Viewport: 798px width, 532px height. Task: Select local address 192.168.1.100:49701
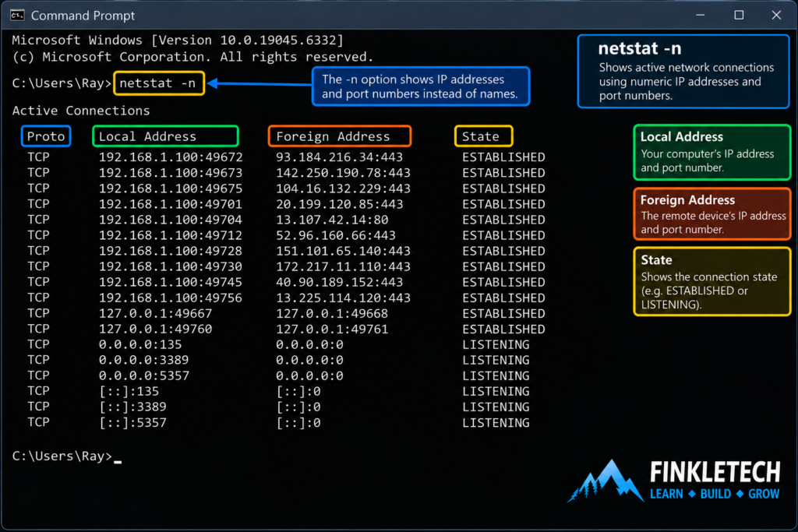click(x=171, y=204)
